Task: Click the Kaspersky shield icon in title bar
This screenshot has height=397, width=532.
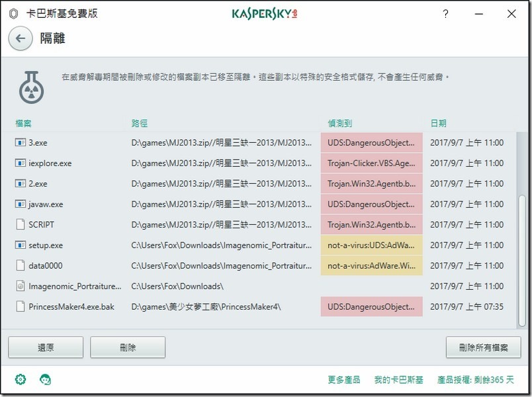Action: point(14,14)
